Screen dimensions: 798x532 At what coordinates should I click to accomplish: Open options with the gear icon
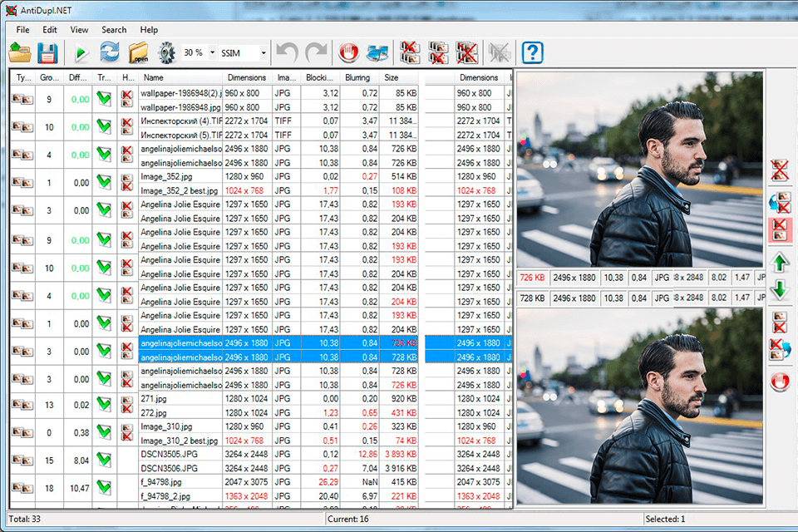[166, 53]
